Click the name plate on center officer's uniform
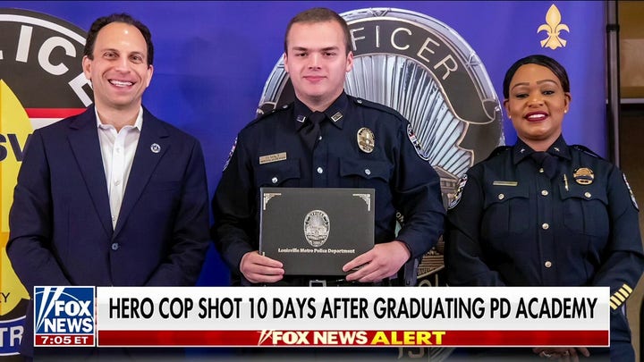 pyautogui.click(x=273, y=158)
